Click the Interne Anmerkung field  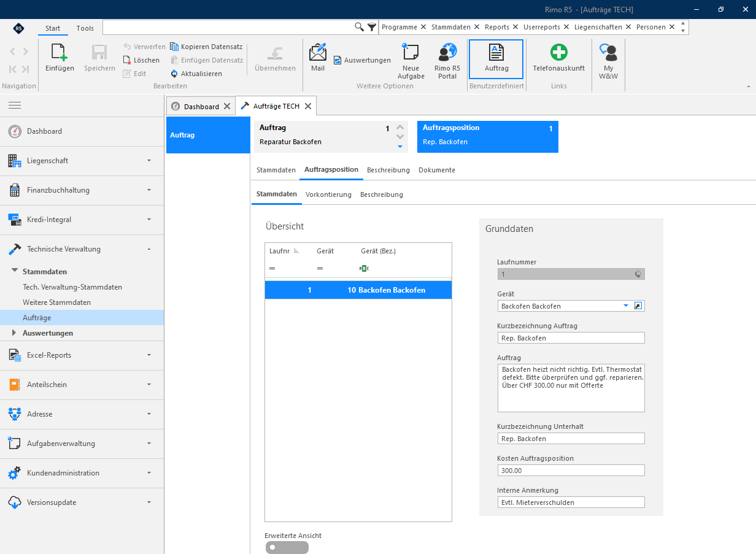click(571, 502)
